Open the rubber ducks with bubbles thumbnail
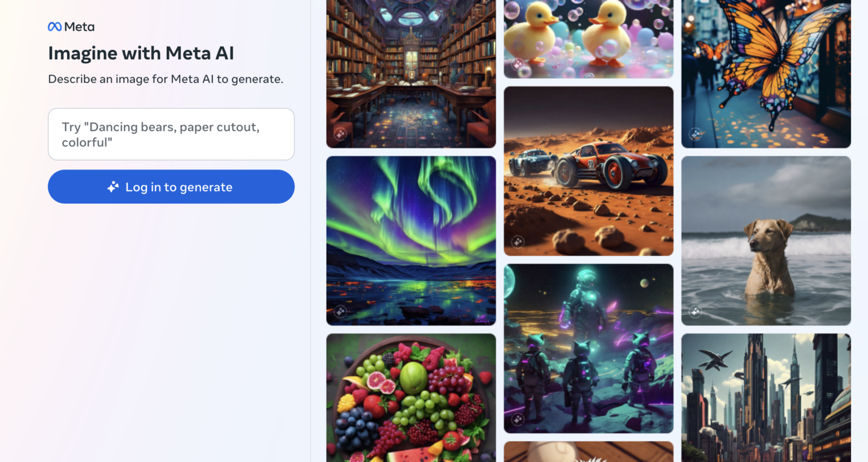 point(588,39)
